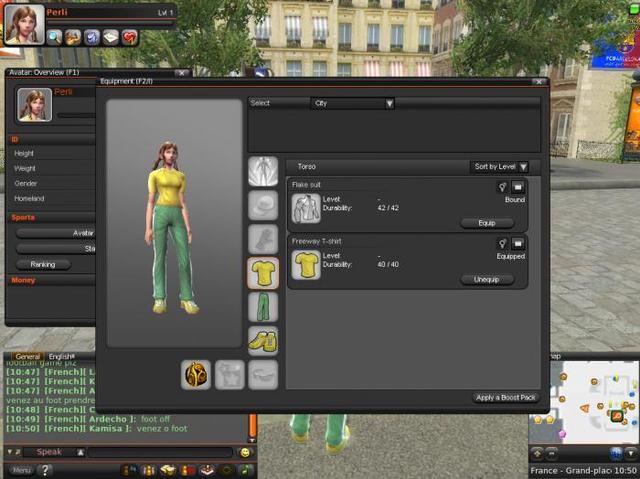
Task: Click the green music note icon
Action: click(x=246, y=470)
